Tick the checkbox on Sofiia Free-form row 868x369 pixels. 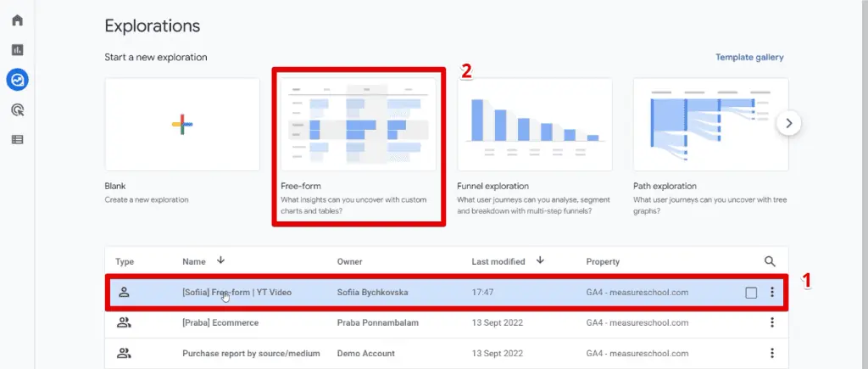(751, 294)
